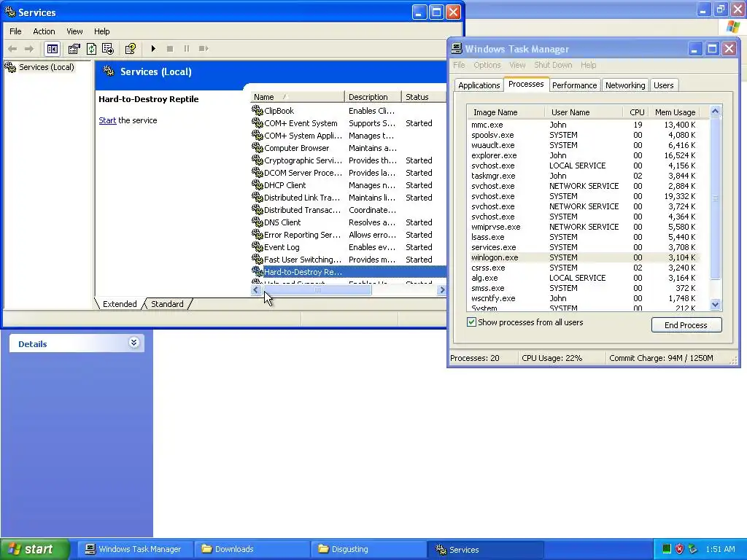The width and height of the screenshot is (747, 560).
Task: Open Task Manager Shut Down menu
Action: coord(553,65)
